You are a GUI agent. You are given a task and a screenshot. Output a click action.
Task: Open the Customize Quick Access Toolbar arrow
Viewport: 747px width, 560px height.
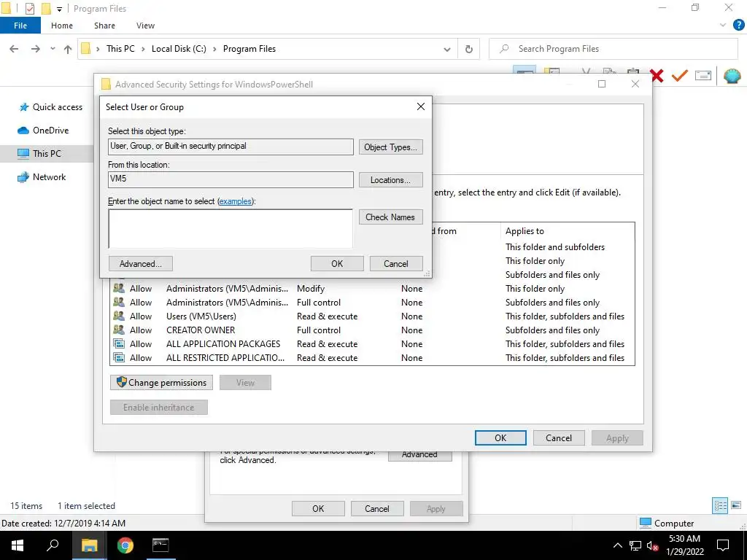(x=59, y=9)
